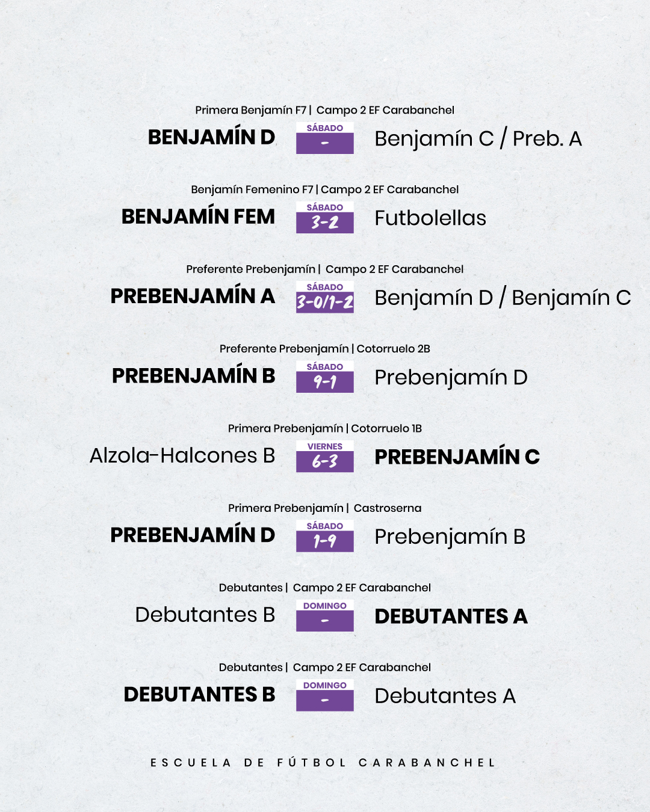This screenshot has height=812, width=650.
Task: Click the Viernes 6-3 score badge
Action: [x=324, y=457]
